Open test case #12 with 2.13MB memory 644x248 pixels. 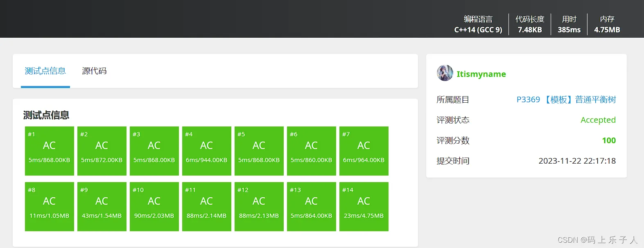click(x=259, y=206)
